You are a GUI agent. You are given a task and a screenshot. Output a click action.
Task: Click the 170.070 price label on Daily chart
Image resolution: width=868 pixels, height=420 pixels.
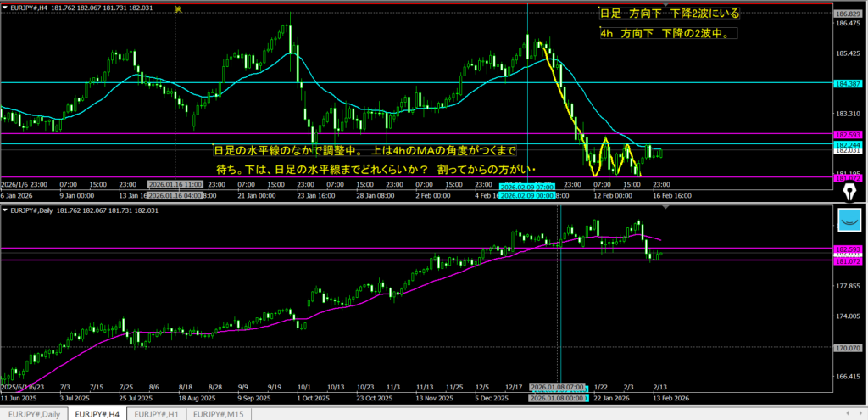click(849, 348)
